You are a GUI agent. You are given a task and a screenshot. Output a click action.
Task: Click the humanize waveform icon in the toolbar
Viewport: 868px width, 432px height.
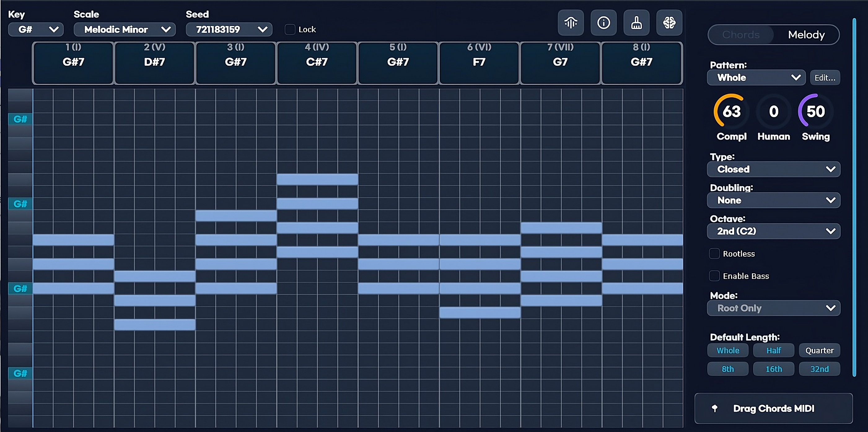click(x=571, y=23)
